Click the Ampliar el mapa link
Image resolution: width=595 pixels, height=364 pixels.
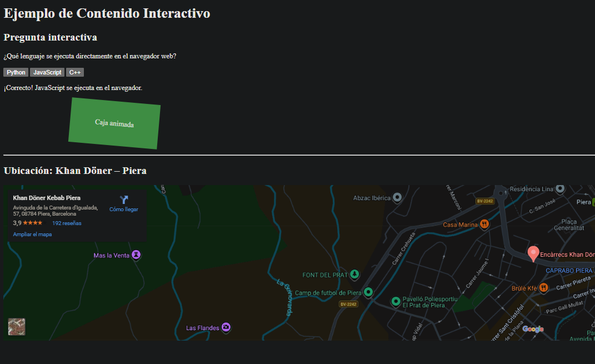pyautogui.click(x=32, y=235)
